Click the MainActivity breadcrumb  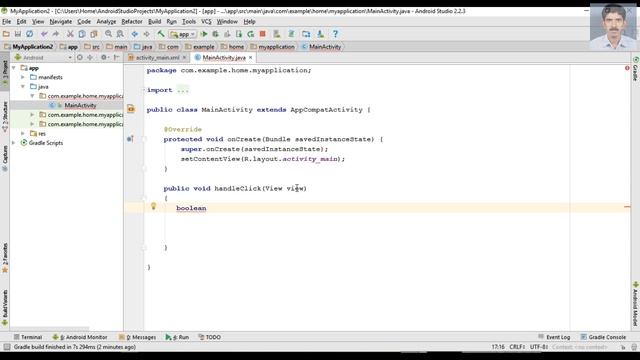coord(321,47)
